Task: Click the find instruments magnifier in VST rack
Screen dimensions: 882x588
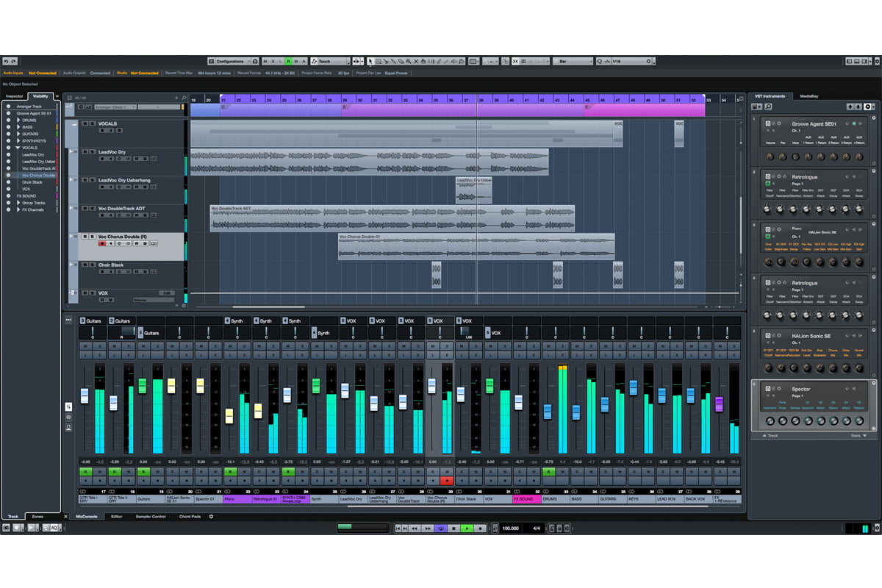Action: (x=768, y=107)
